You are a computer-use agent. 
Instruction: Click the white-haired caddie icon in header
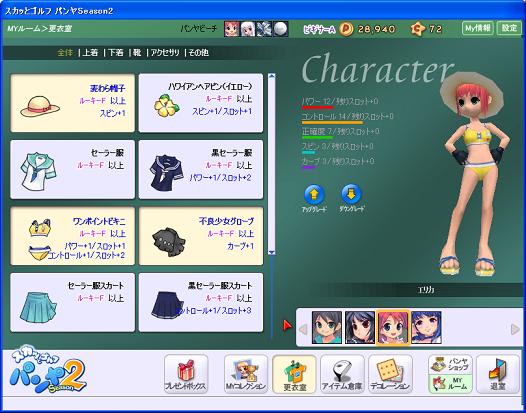(248, 29)
